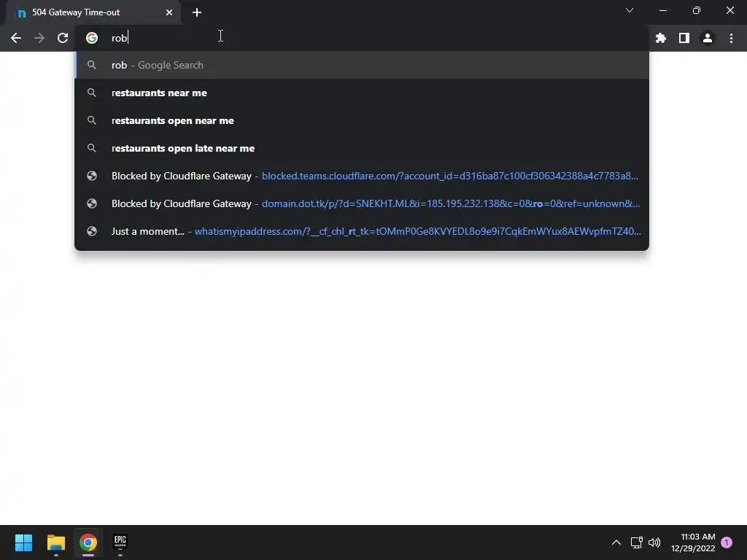The height and width of the screenshot is (560, 747).
Task: Open the volume tray icon
Action: pos(654,542)
